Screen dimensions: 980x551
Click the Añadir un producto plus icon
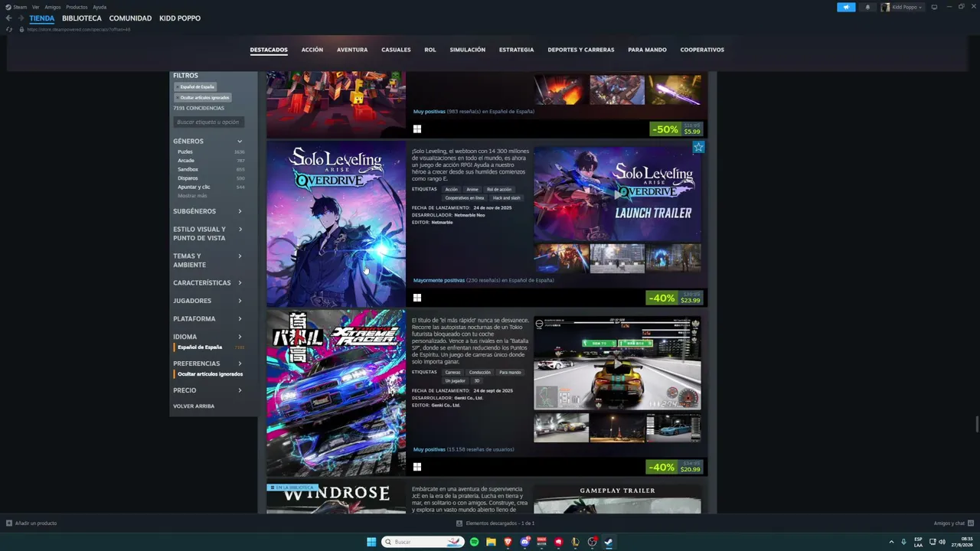(9, 523)
